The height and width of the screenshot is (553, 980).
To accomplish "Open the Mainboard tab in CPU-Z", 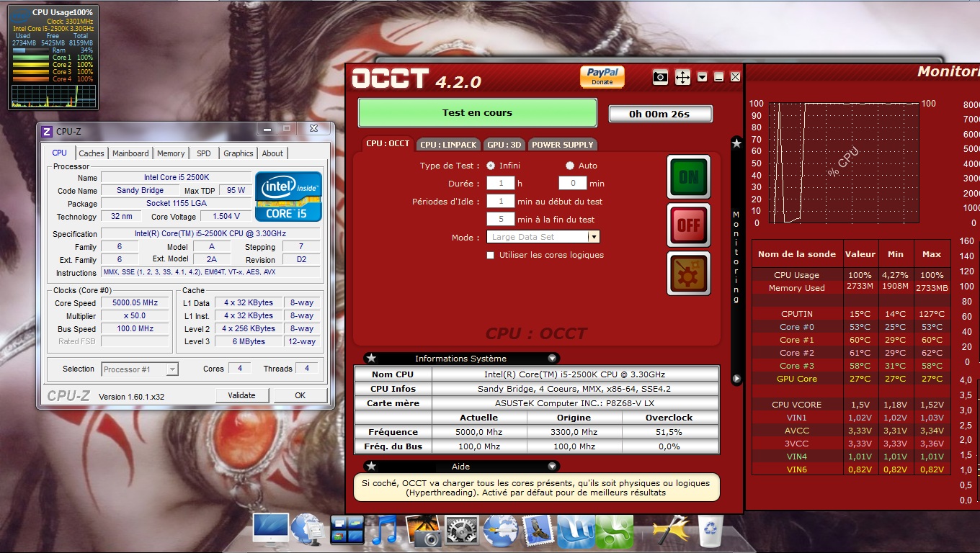I will coord(130,153).
